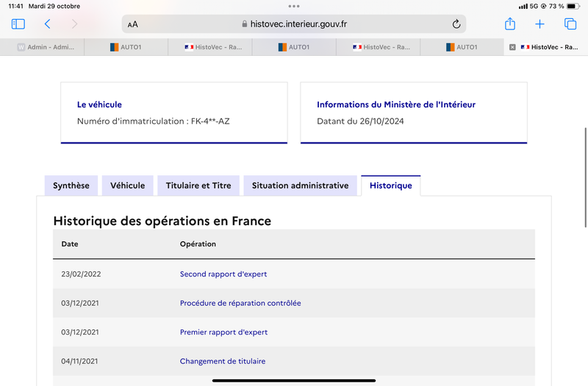
Task: Switch to the first HistoVec browser tab
Action: pyautogui.click(x=210, y=47)
